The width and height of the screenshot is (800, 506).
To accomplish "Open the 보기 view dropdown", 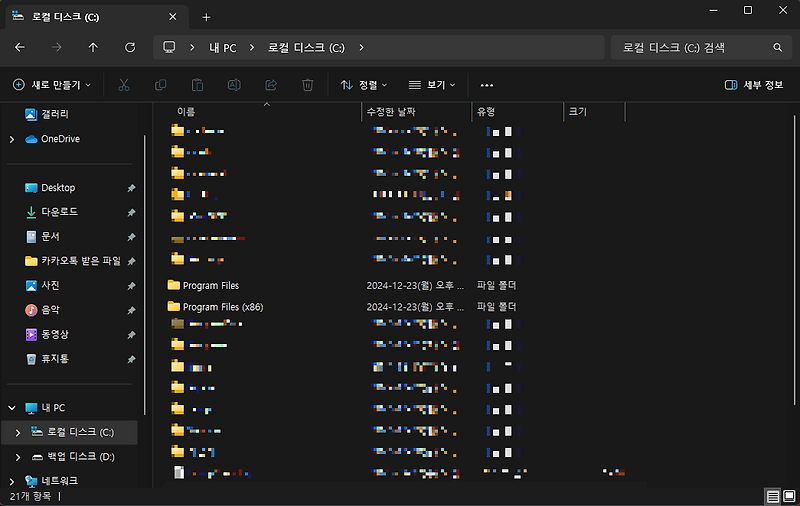I will point(432,85).
